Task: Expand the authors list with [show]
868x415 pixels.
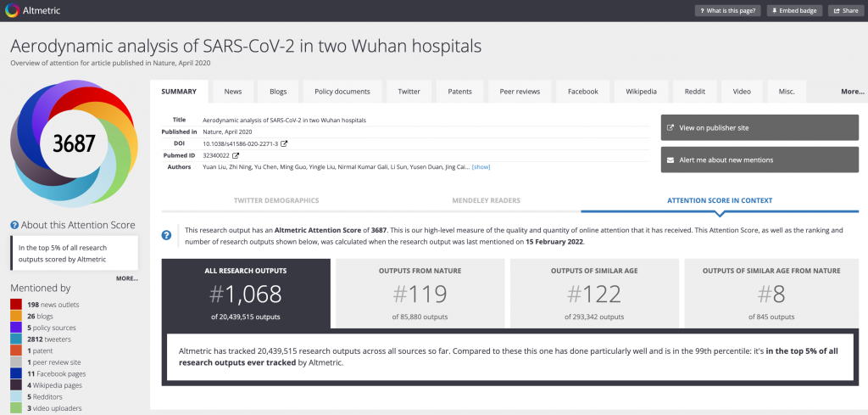Action: click(481, 167)
